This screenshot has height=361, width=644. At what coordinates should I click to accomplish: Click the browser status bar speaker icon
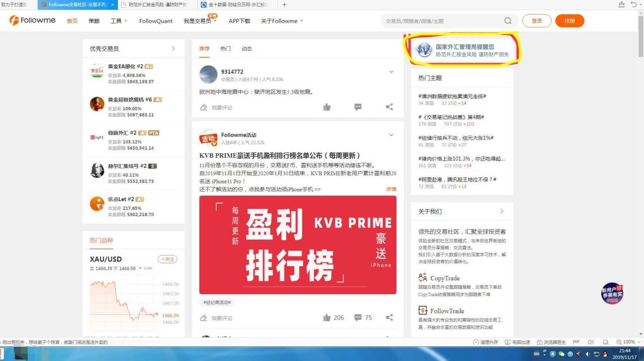591,342
